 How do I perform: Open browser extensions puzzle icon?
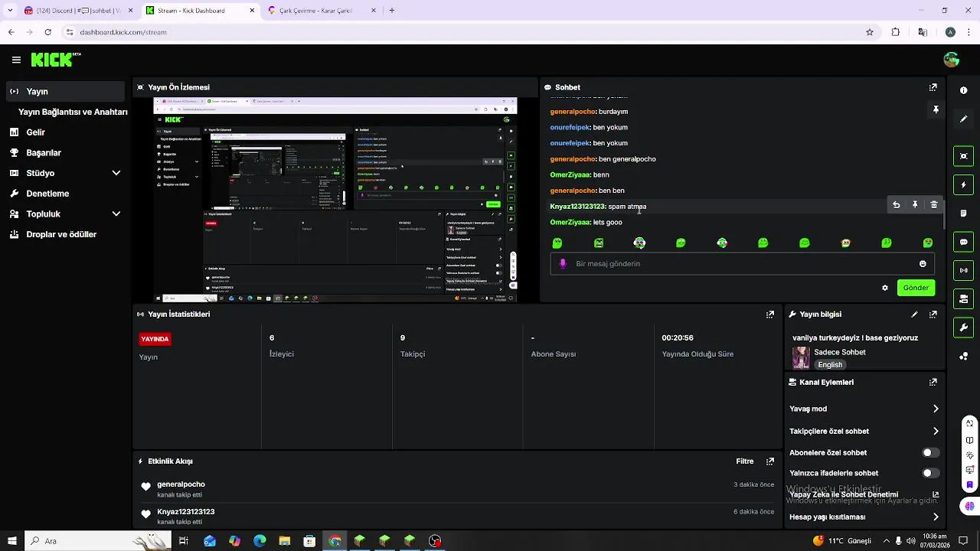896,32
